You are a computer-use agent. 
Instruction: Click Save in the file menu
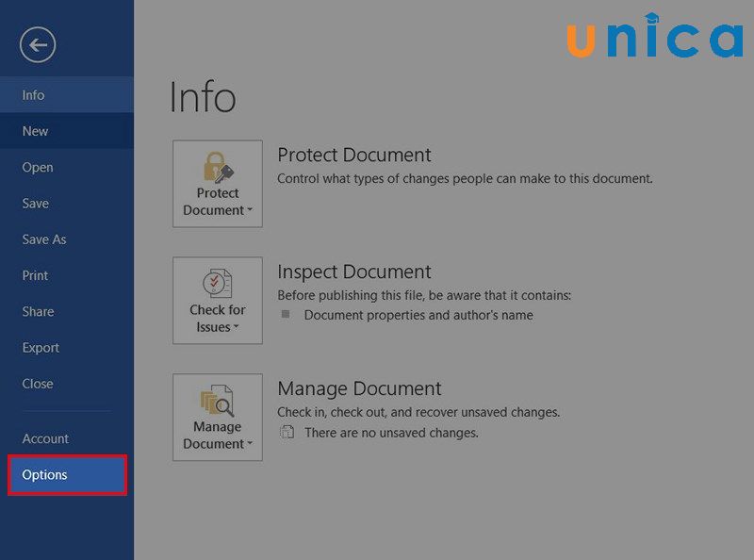click(x=36, y=204)
